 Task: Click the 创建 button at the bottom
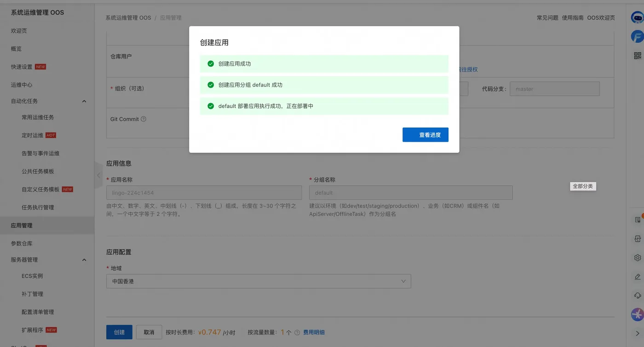tap(119, 332)
